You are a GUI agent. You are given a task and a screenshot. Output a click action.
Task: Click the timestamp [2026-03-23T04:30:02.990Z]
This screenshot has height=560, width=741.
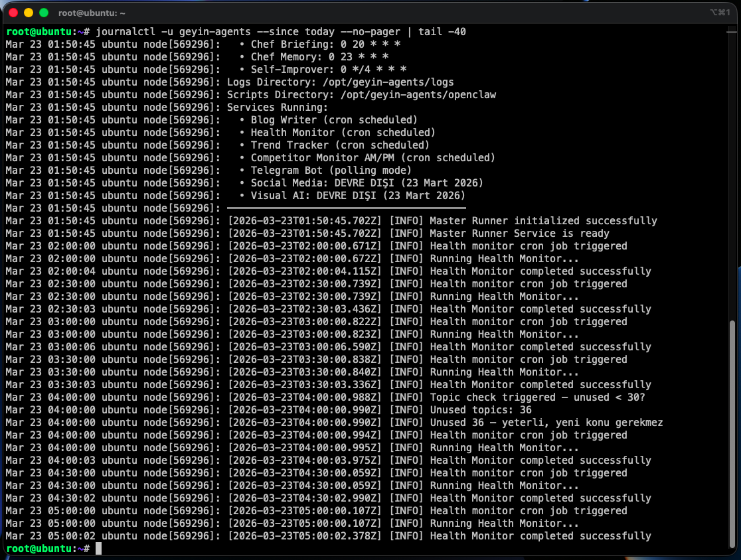[x=304, y=498]
